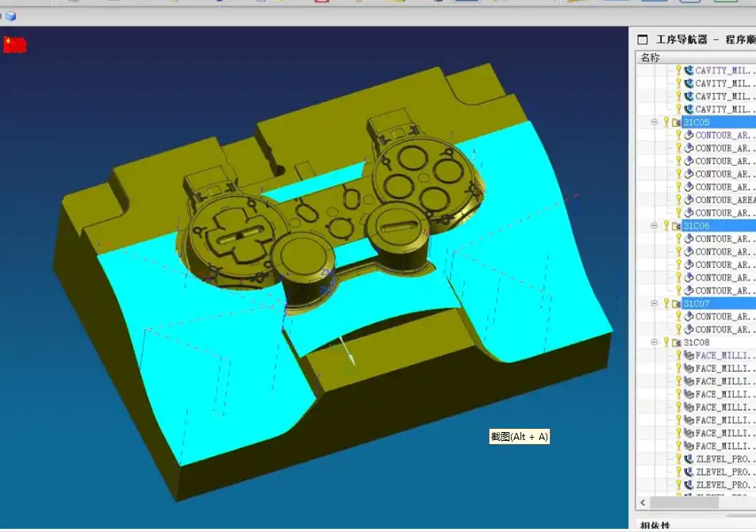
Task: Collapse the 31C06 program group
Action: point(654,226)
